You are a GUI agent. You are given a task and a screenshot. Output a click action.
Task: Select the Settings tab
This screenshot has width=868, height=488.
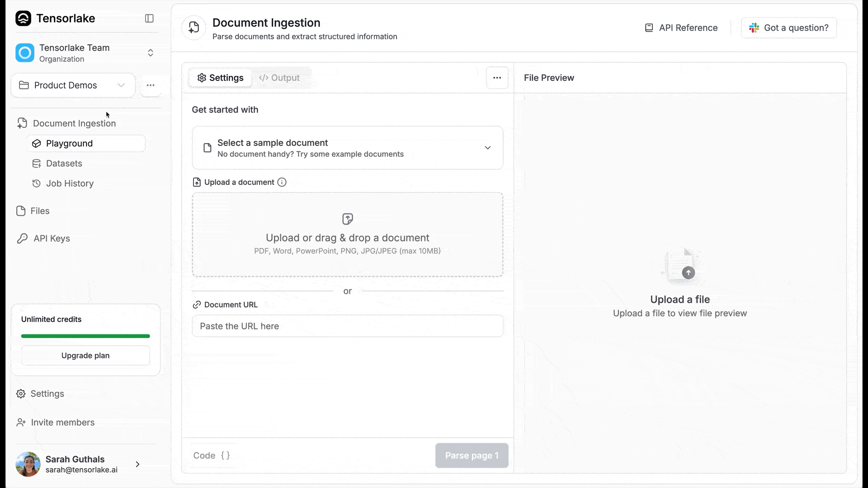[221, 78]
